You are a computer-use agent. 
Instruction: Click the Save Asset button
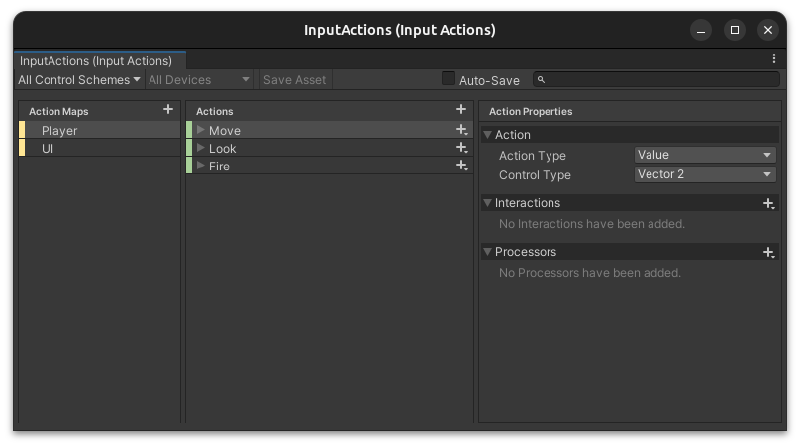tap(294, 80)
